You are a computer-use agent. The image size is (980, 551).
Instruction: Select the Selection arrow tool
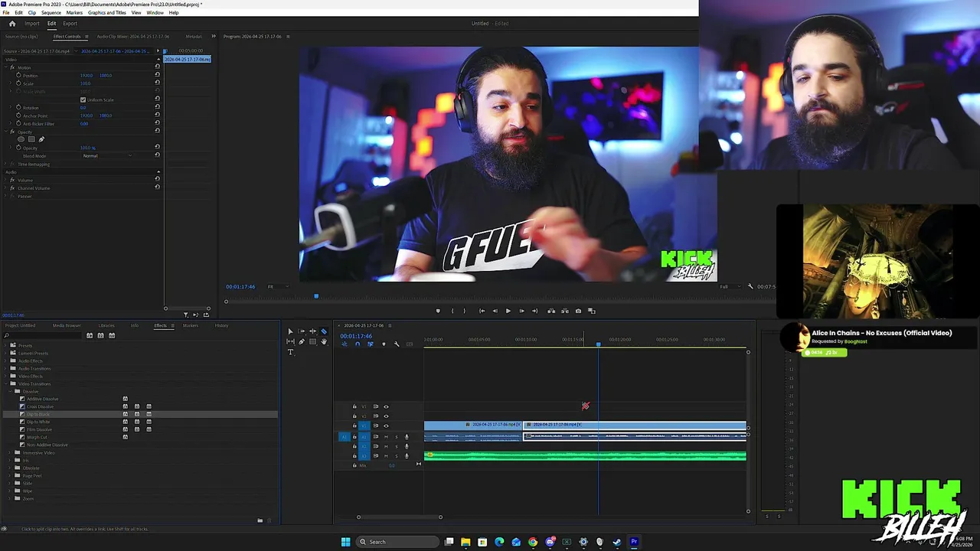pos(290,331)
